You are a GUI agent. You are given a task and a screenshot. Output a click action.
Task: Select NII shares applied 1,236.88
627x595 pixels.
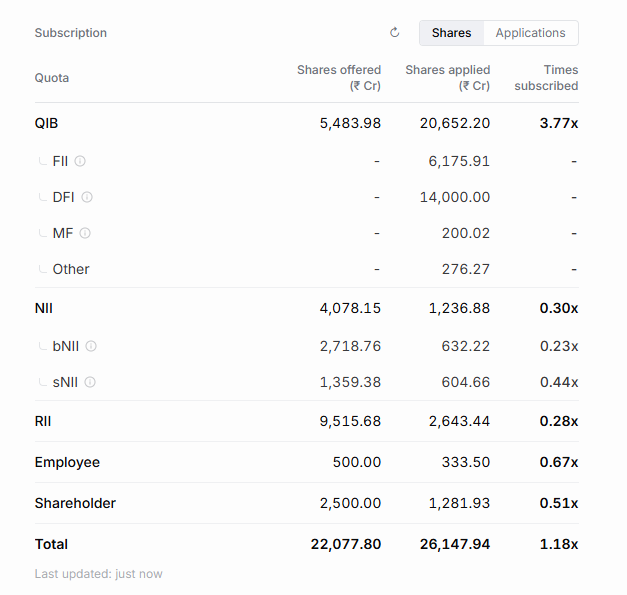pos(459,308)
